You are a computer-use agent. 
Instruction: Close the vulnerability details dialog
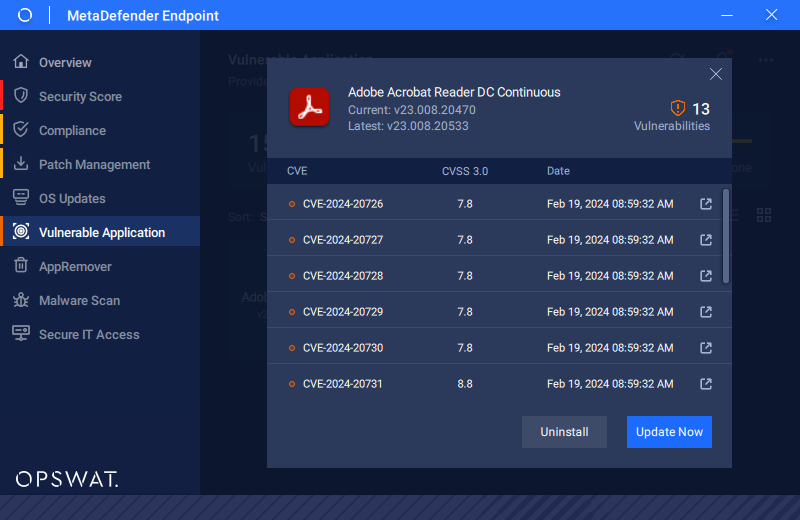click(x=716, y=75)
